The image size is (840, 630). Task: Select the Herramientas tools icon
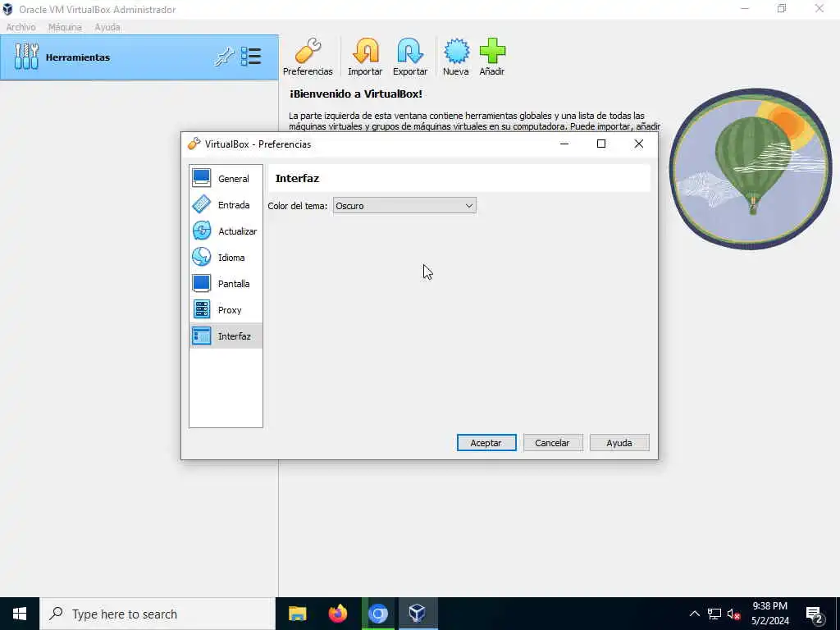pyautogui.click(x=26, y=57)
